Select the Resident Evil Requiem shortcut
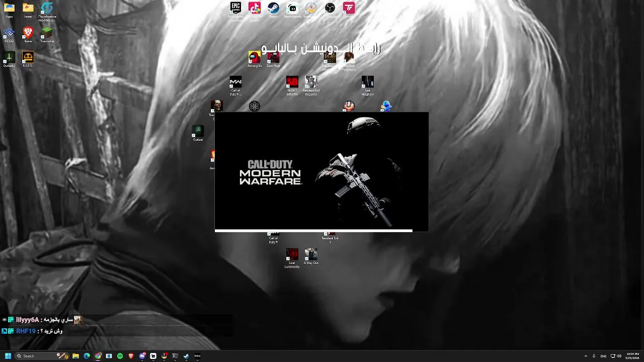Screen dimensions: 644x362 click(311, 86)
